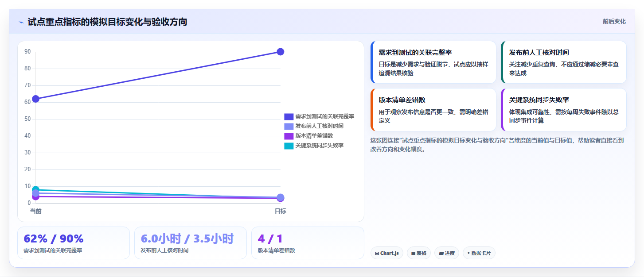Select the '版本清单差错数' description card
644x277 pixels.
click(433, 110)
